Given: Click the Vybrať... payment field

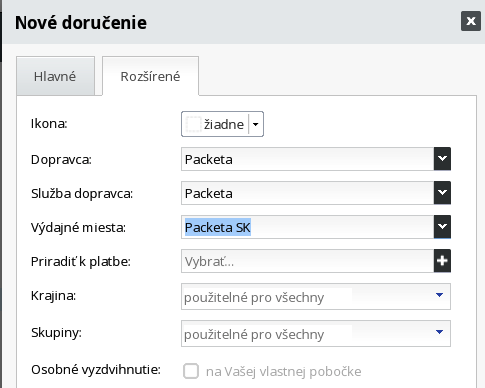Looking at the screenshot, I should pyautogui.click(x=307, y=261).
